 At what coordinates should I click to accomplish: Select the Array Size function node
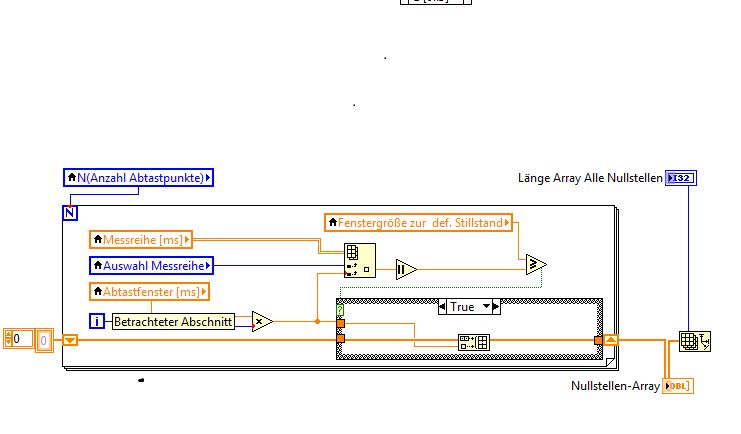coord(695,341)
